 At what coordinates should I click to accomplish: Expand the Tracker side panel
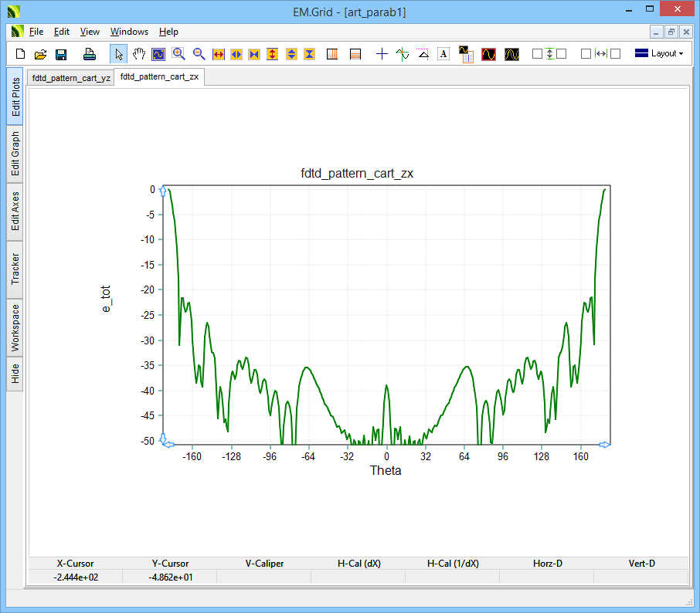15,269
